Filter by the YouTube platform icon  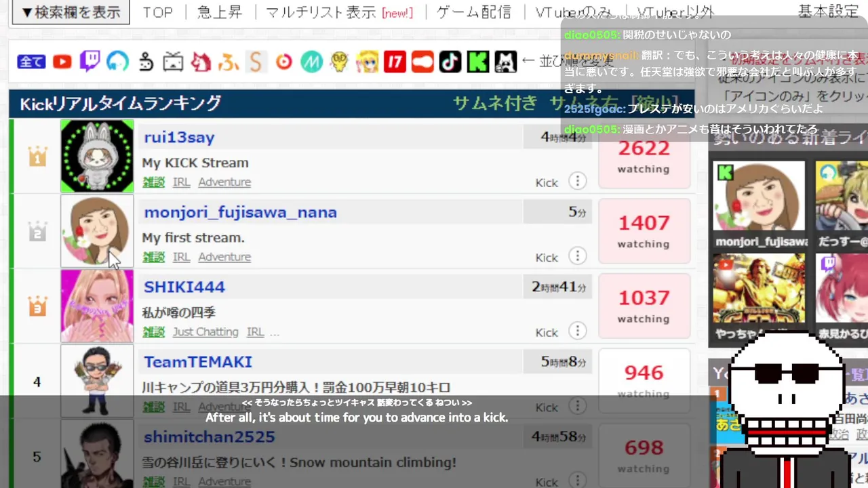pyautogui.click(x=62, y=62)
